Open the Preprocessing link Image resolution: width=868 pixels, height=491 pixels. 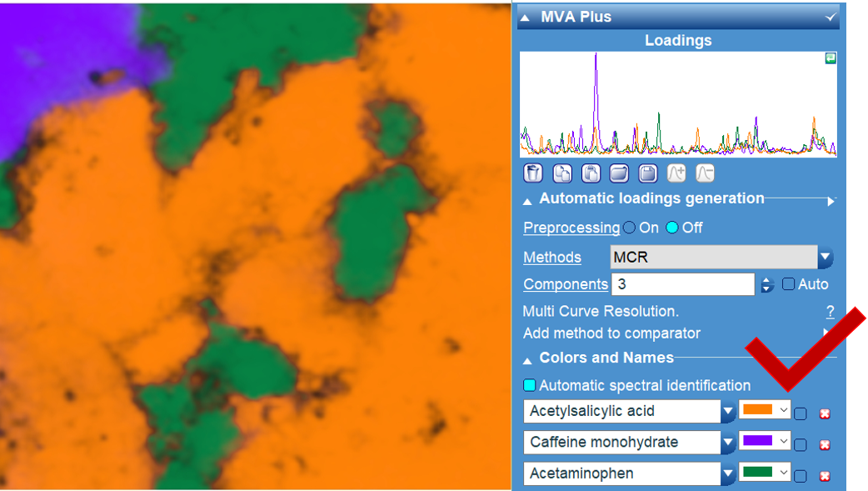click(x=571, y=228)
